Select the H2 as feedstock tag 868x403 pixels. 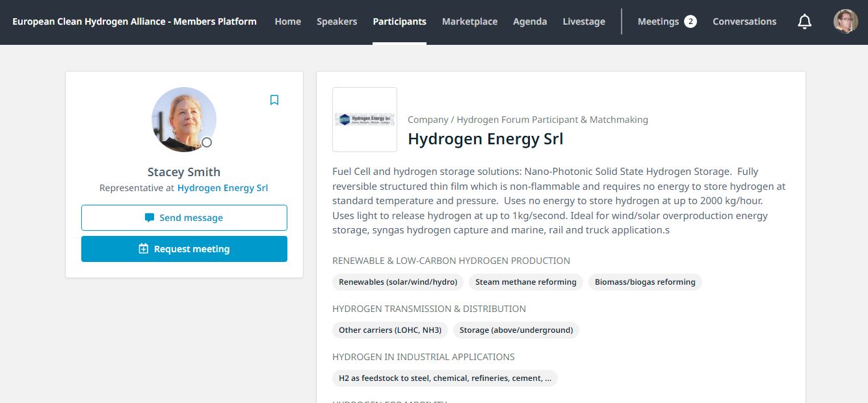pos(445,378)
